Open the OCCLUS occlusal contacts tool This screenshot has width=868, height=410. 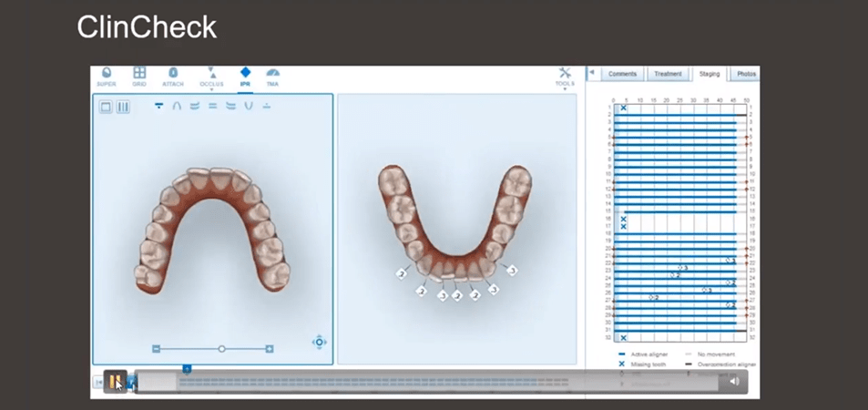(211, 77)
